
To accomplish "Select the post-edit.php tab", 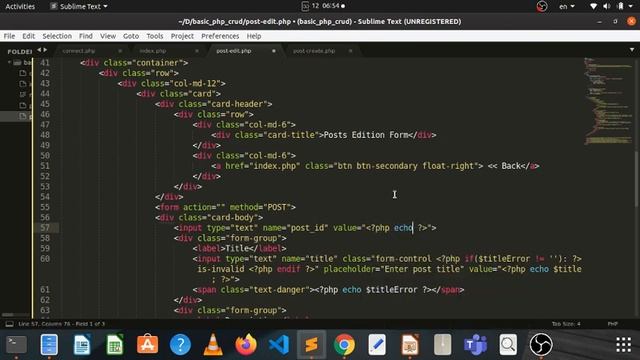I will tap(233, 51).
